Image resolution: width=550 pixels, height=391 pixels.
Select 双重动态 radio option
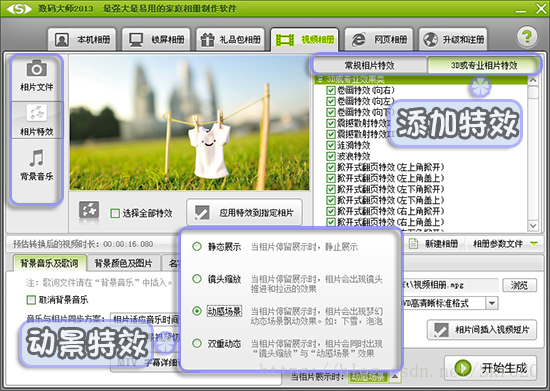pyautogui.click(x=197, y=343)
